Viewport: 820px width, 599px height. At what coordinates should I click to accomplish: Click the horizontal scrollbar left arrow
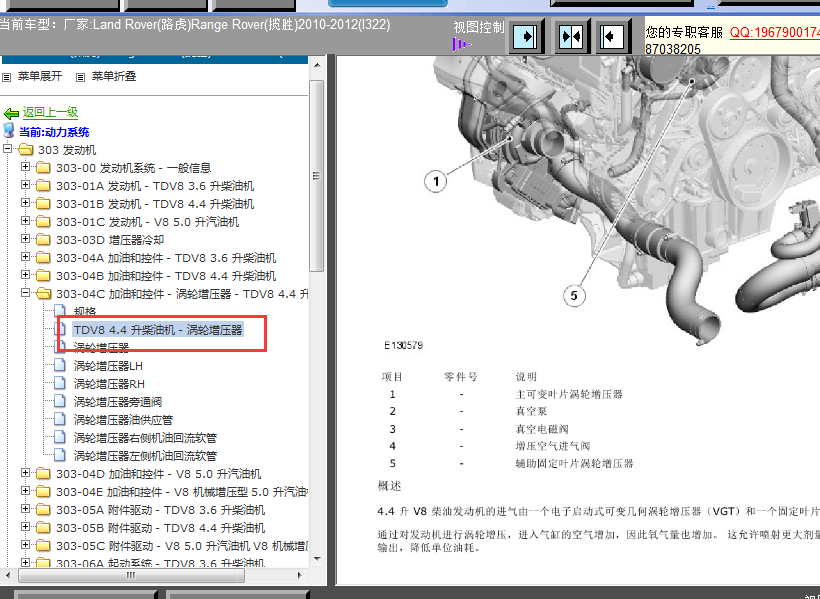(7, 575)
